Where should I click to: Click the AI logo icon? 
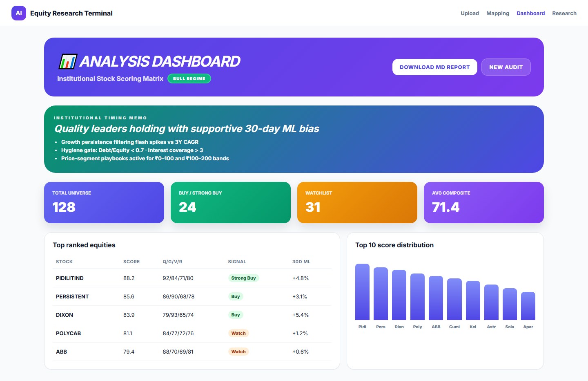point(19,13)
